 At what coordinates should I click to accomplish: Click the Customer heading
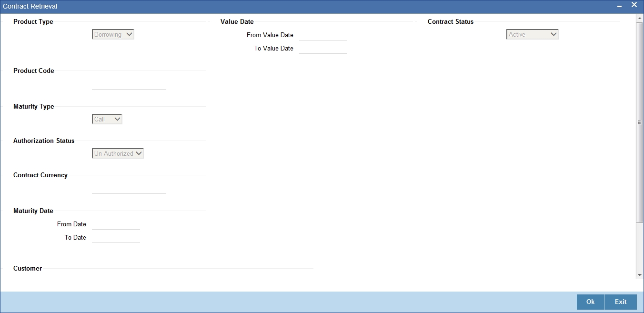click(x=28, y=268)
